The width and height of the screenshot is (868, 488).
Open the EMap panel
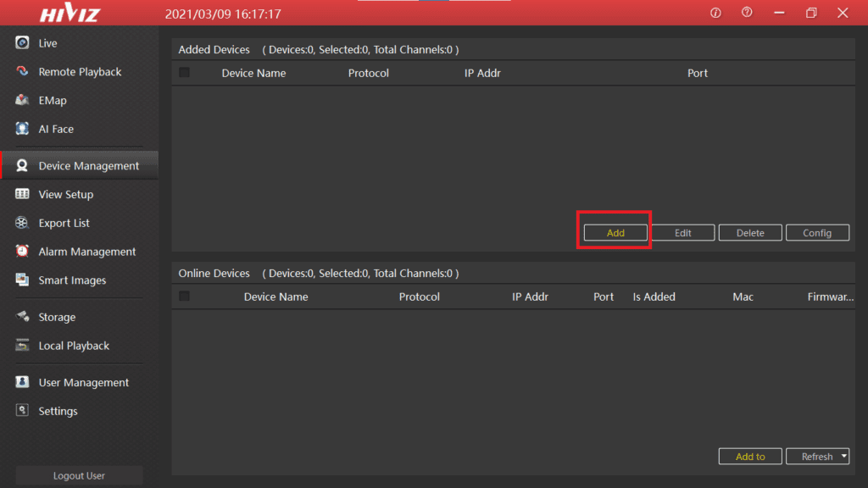(55, 100)
